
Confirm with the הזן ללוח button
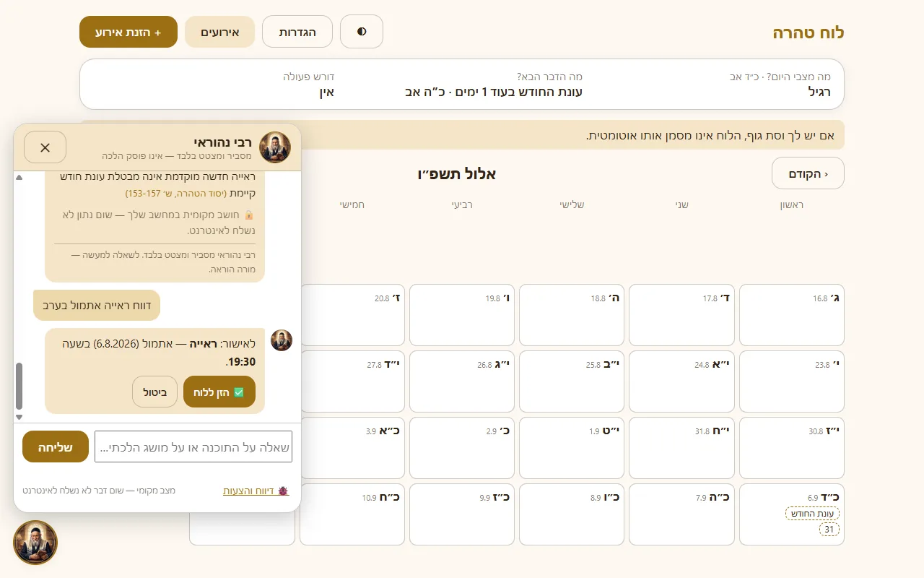pyautogui.click(x=219, y=392)
